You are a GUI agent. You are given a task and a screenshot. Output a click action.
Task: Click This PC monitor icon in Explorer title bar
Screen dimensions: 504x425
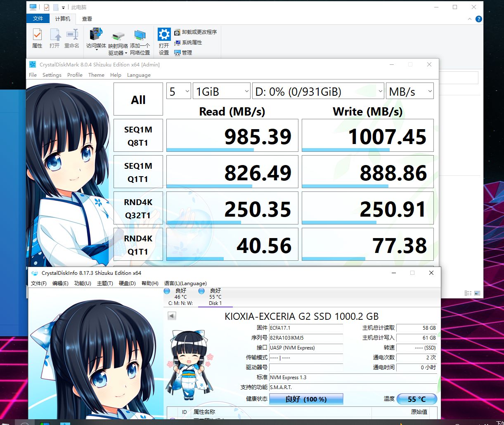(33, 7)
